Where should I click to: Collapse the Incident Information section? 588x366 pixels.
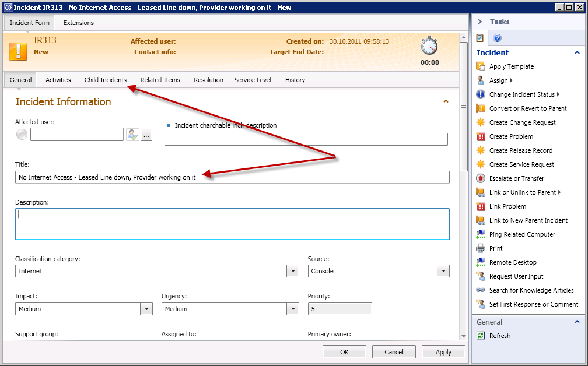tap(446, 101)
